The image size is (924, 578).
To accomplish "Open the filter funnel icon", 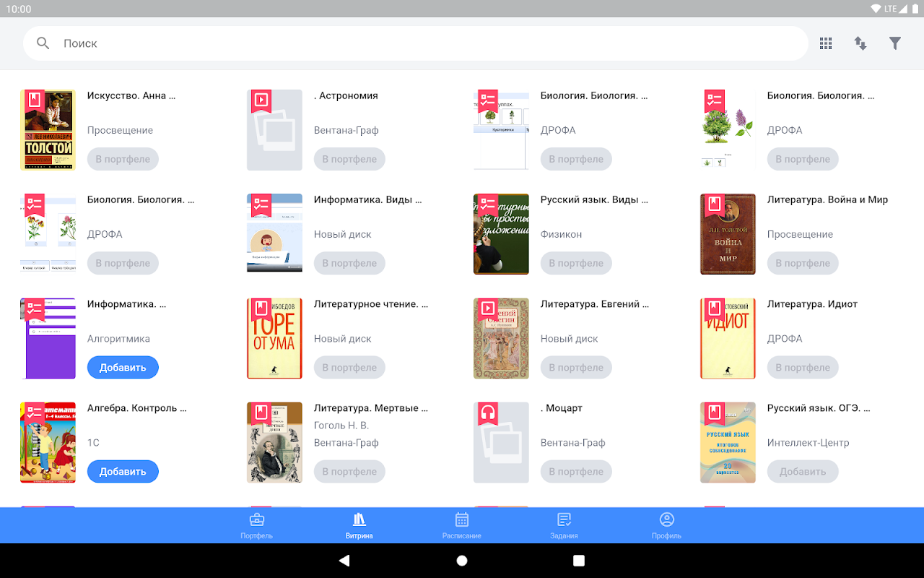I will click(x=895, y=43).
